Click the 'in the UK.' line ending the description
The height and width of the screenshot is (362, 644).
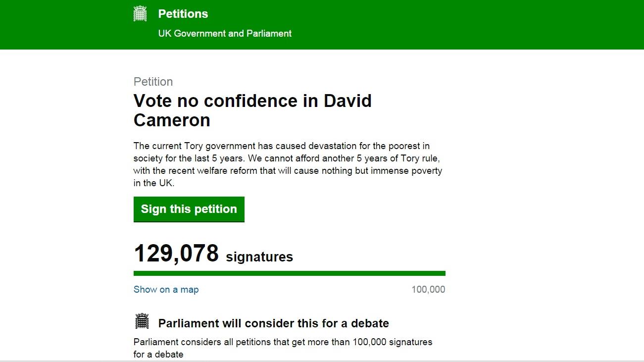pyautogui.click(x=154, y=183)
